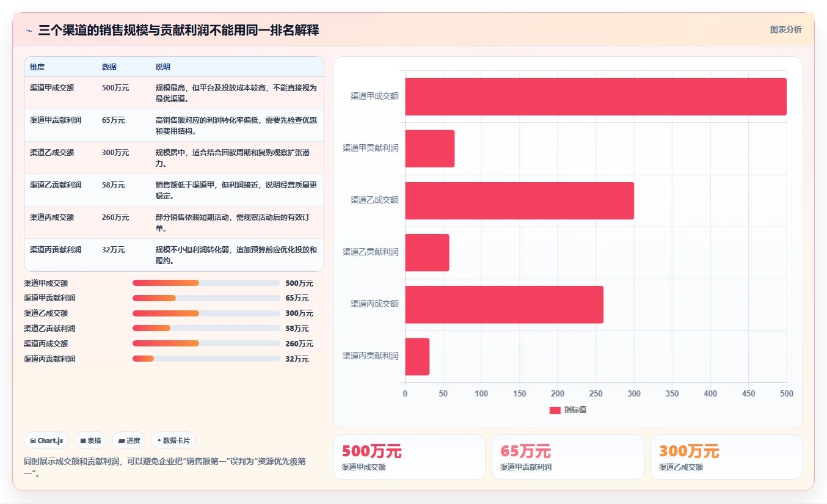Toggle the 指标值 legend swatch
The image size is (827, 504).
point(555,411)
